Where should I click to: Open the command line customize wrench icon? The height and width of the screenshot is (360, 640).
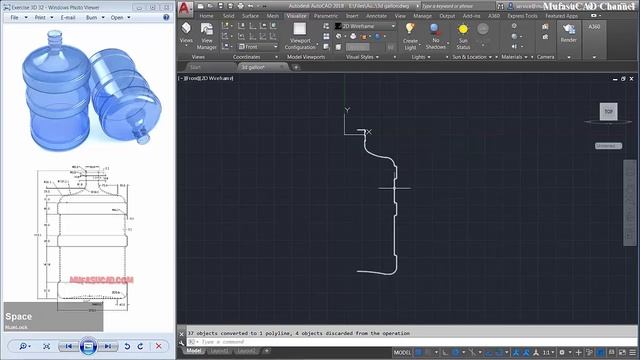(x=182, y=343)
